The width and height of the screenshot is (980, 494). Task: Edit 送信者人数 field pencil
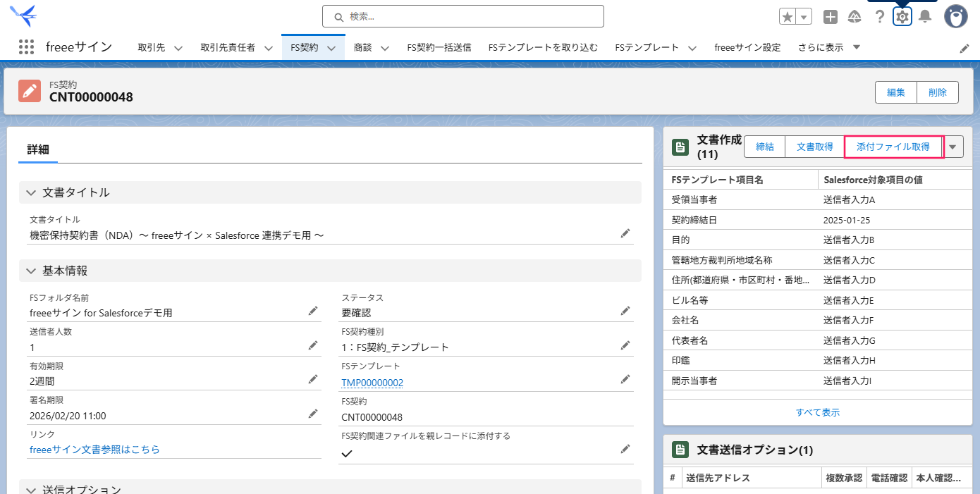pyautogui.click(x=313, y=345)
